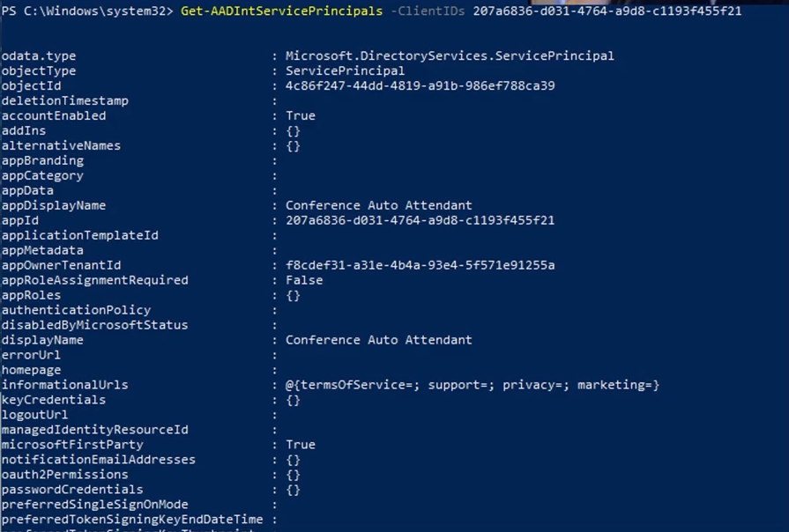The height and width of the screenshot is (532, 789).
Task: Click the True value beside microsoftFirstParty
Action: 300,445
